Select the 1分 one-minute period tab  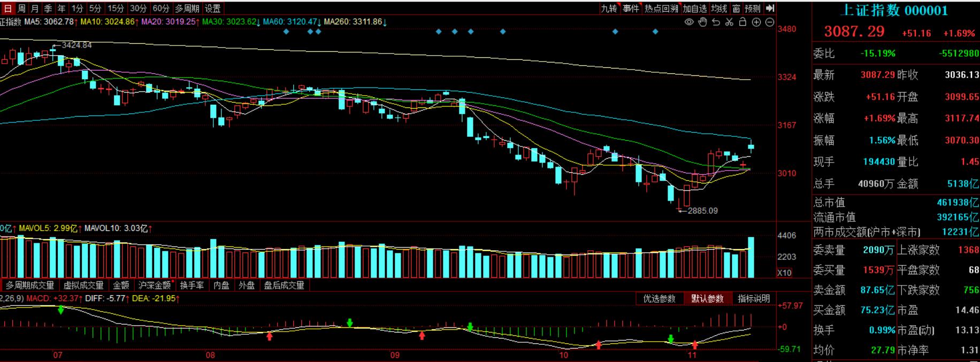pyautogui.click(x=78, y=9)
